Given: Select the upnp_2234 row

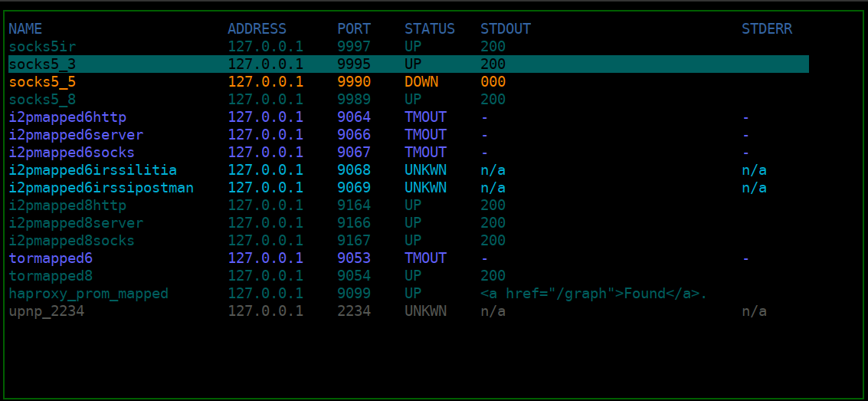Looking at the screenshot, I should pos(46,311).
